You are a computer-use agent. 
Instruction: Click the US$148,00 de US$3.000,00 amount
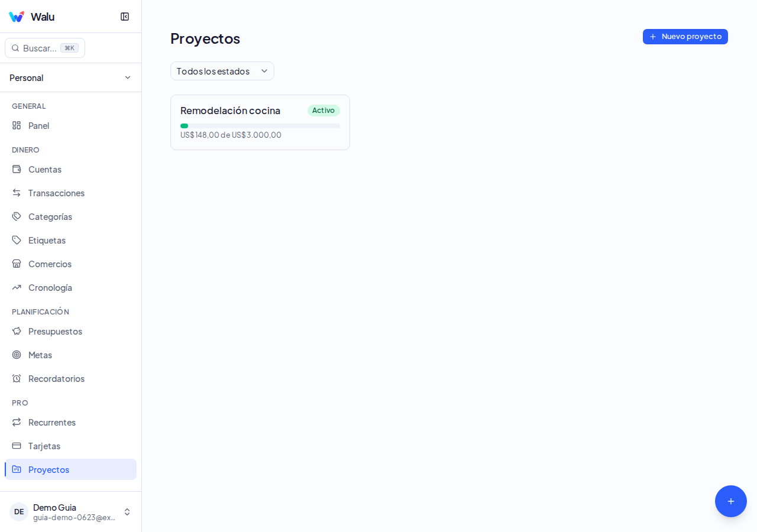click(231, 135)
